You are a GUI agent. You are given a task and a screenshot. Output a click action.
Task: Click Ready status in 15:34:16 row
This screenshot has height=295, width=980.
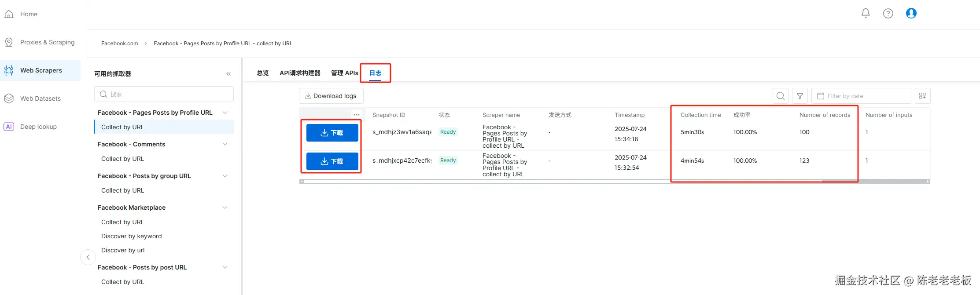[x=448, y=132]
